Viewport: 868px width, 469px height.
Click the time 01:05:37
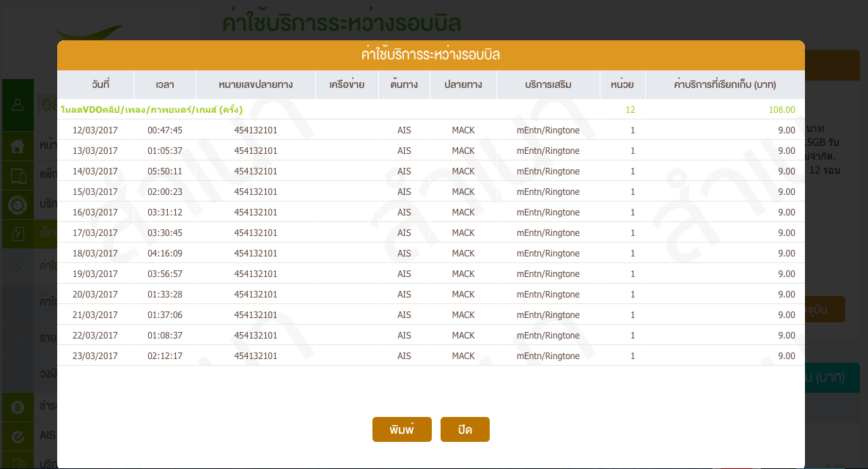tap(165, 150)
